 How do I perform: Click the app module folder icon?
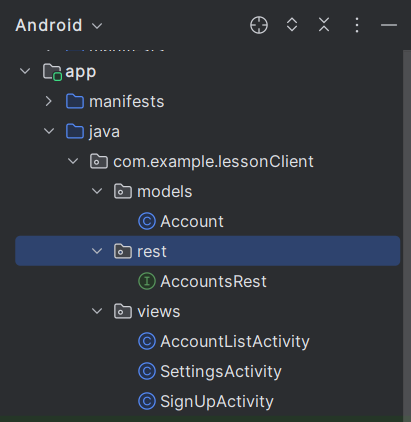[52, 72]
